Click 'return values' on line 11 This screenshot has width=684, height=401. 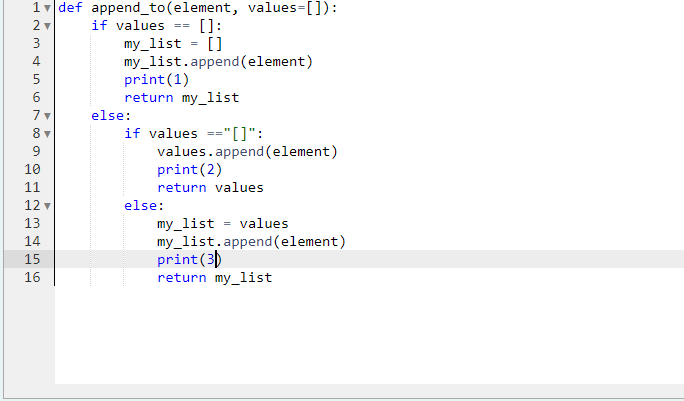click(210, 188)
